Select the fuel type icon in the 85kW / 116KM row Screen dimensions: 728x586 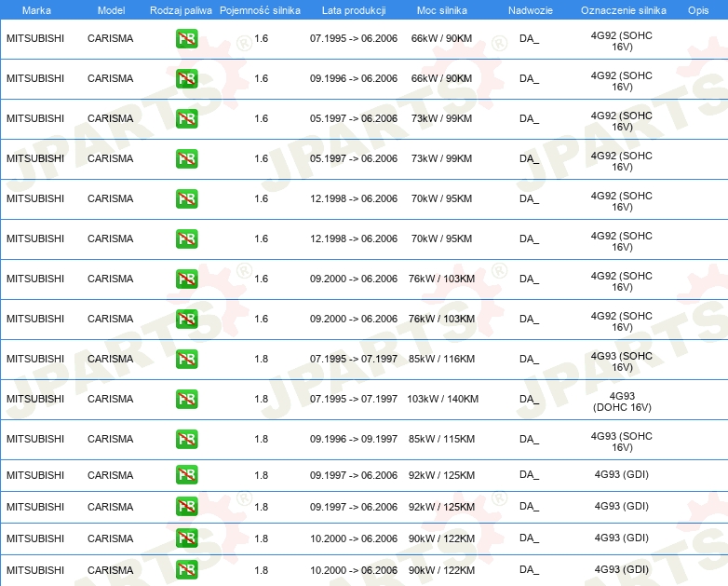186,360
